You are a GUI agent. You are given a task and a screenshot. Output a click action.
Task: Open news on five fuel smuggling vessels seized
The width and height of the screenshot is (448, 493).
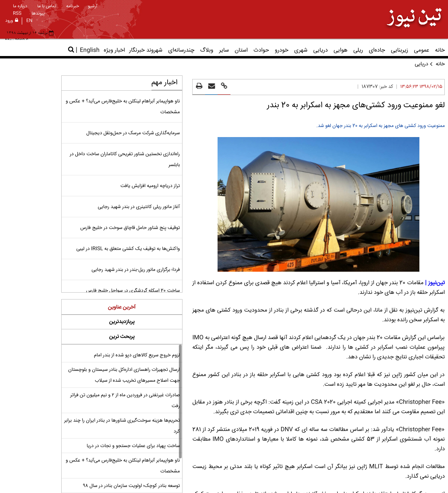tap(130, 228)
